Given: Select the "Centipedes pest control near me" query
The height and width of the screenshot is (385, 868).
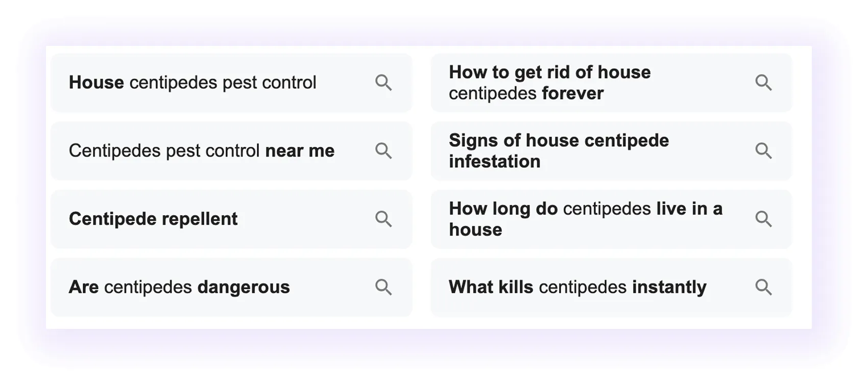Looking at the screenshot, I should (x=202, y=151).
